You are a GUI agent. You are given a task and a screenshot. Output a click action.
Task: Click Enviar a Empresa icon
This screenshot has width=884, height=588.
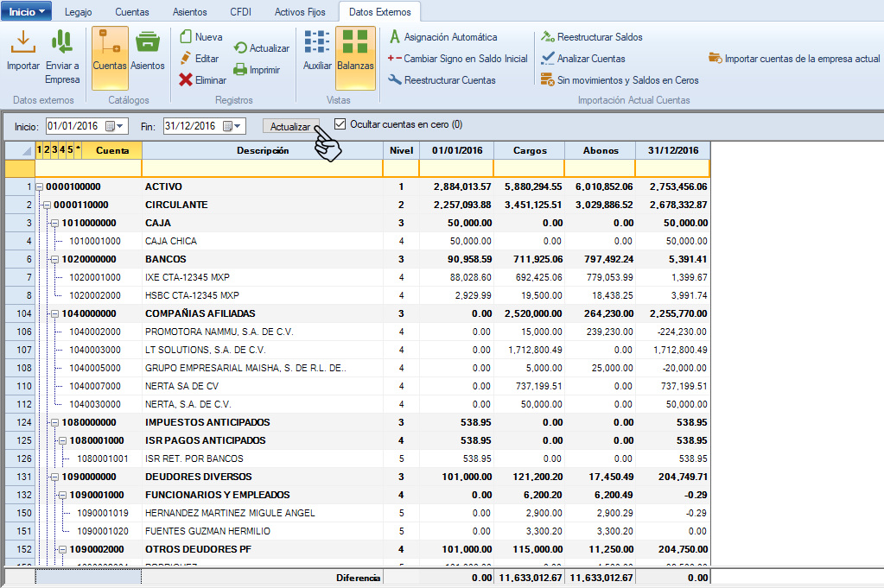(x=62, y=41)
